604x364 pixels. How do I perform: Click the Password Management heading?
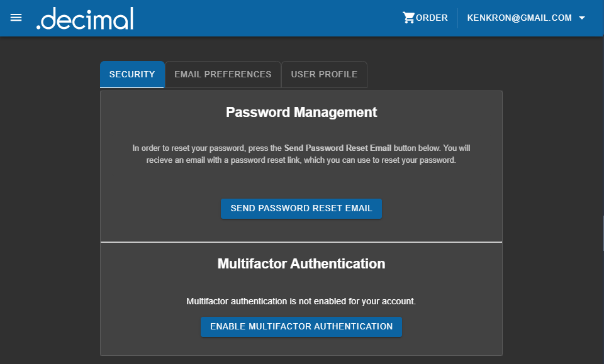click(x=301, y=113)
